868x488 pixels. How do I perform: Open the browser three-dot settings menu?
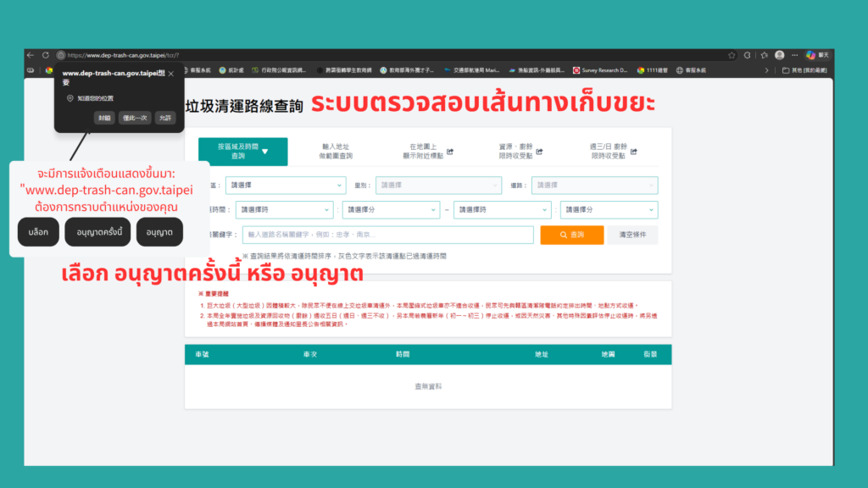pos(795,55)
